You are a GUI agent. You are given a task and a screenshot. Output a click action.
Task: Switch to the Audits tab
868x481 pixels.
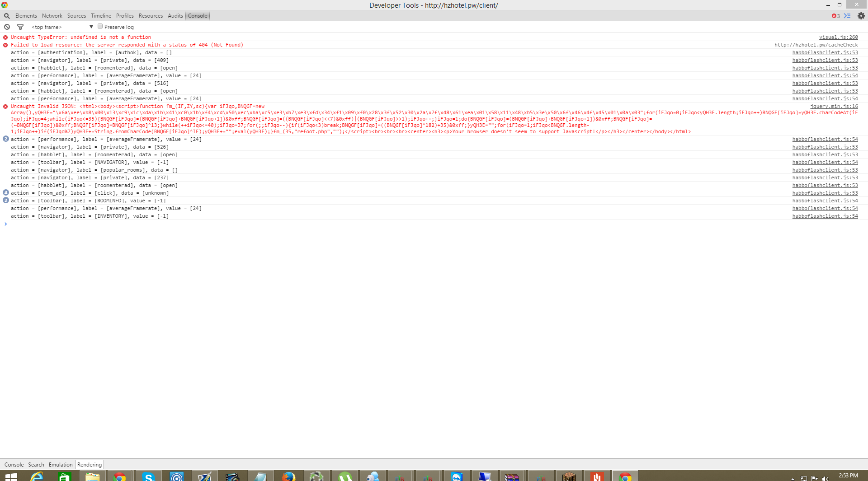coord(175,16)
